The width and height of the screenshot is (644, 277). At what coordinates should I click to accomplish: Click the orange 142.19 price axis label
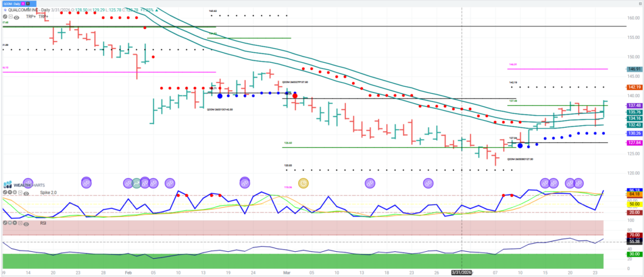[633, 87]
